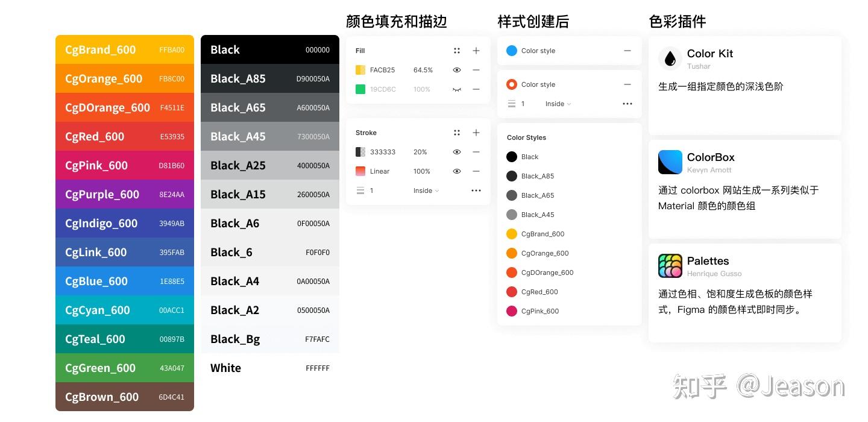The image size is (868, 422).
Task: Click the 64.5% fill opacity field
Action: coord(423,70)
